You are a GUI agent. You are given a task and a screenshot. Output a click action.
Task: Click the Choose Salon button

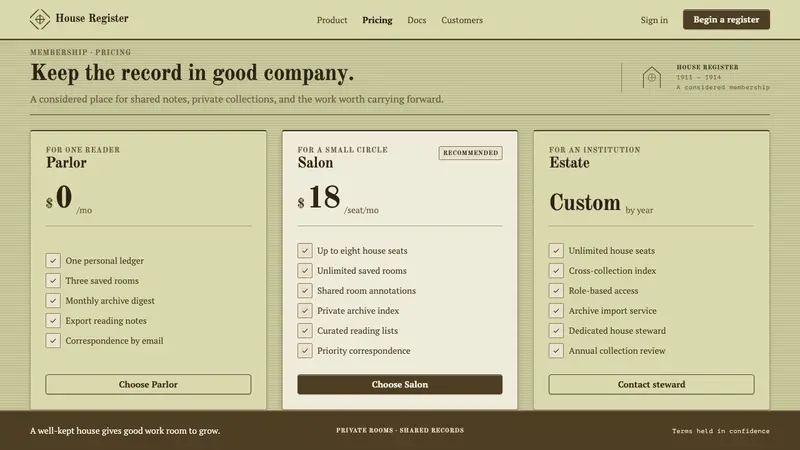399,384
